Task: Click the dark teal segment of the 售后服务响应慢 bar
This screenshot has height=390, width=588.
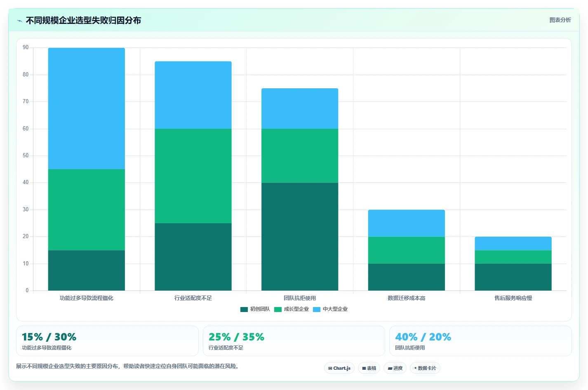Action: click(x=513, y=277)
